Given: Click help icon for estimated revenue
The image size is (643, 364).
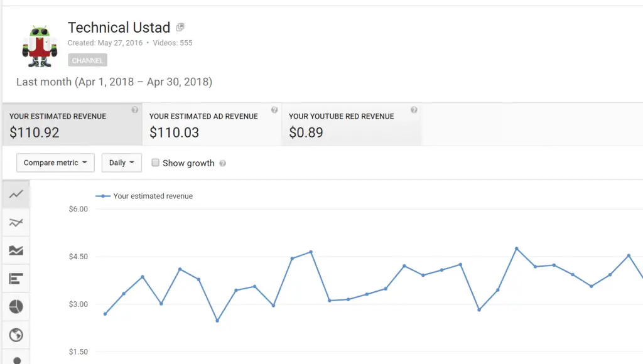Looking at the screenshot, I should pyautogui.click(x=134, y=110).
